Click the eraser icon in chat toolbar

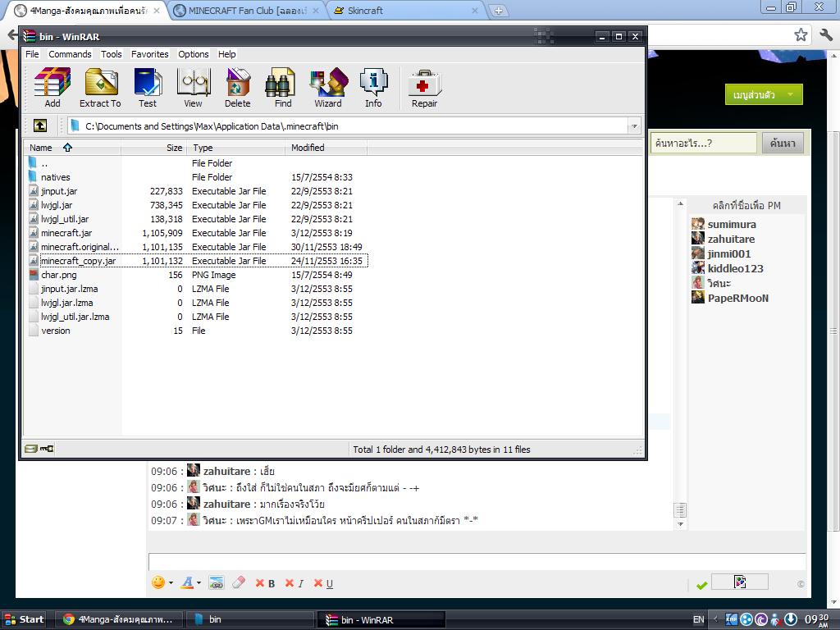click(239, 582)
